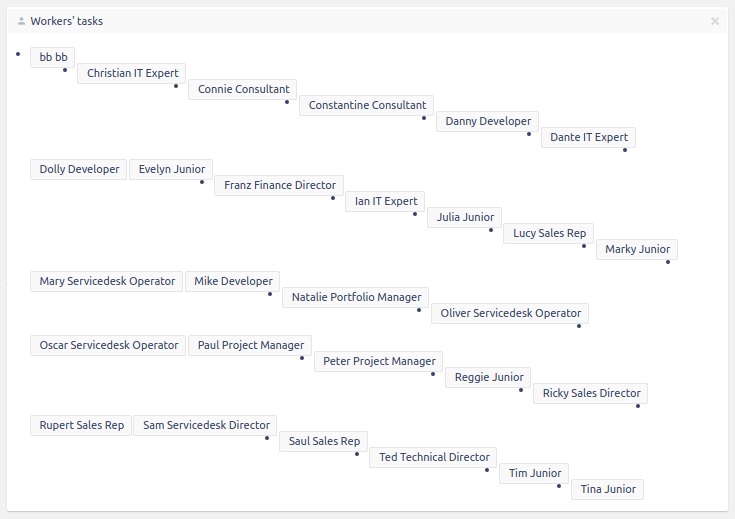Open the bb bb worker
The image size is (735, 519).
pos(53,57)
